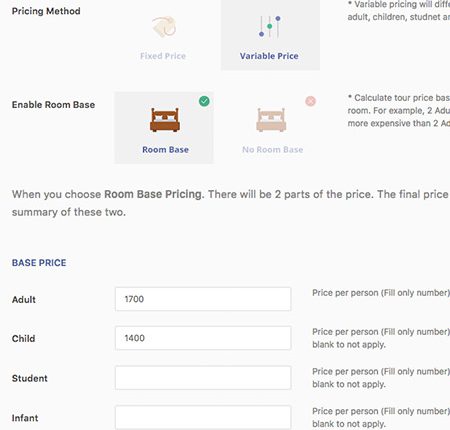Screen dimensions: 450x430
Task: Focus the empty Student price field
Action: pos(203,378)
